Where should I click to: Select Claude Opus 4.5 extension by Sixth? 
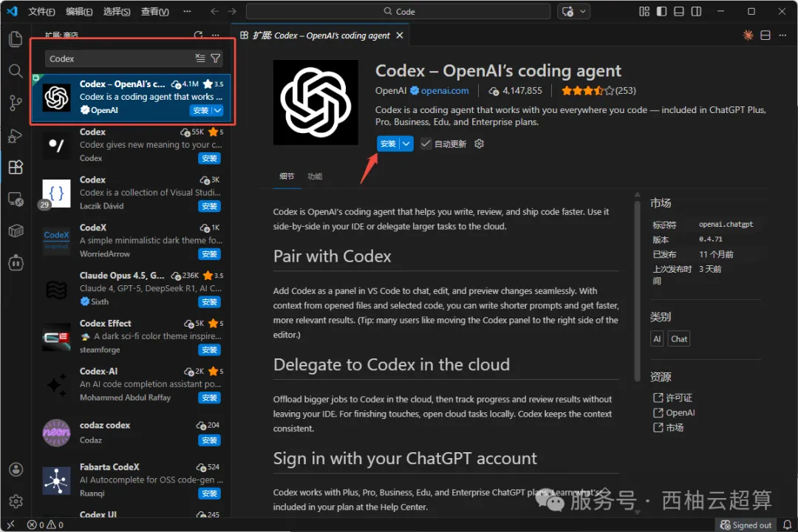tap(133, 289)
